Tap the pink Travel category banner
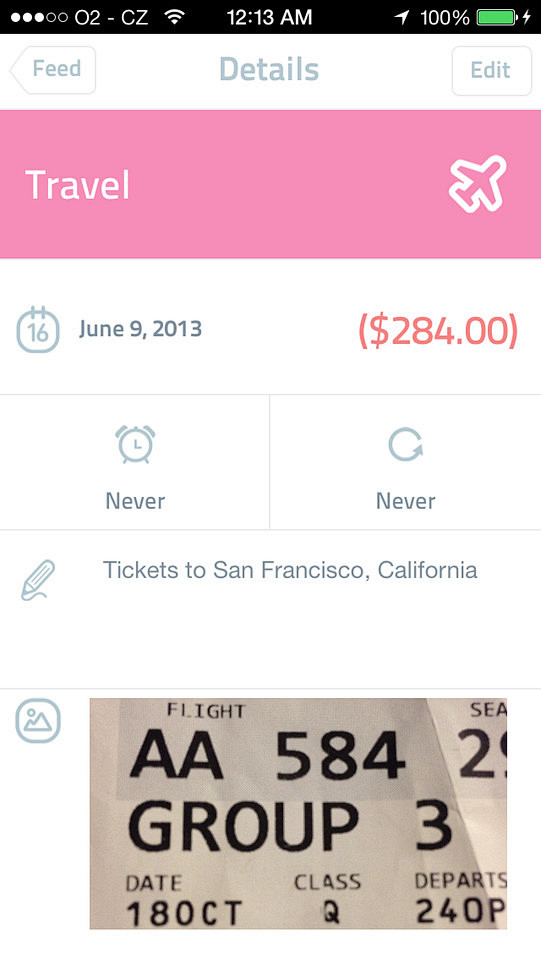This screenshot has width=541, height=960. [270, 184]
